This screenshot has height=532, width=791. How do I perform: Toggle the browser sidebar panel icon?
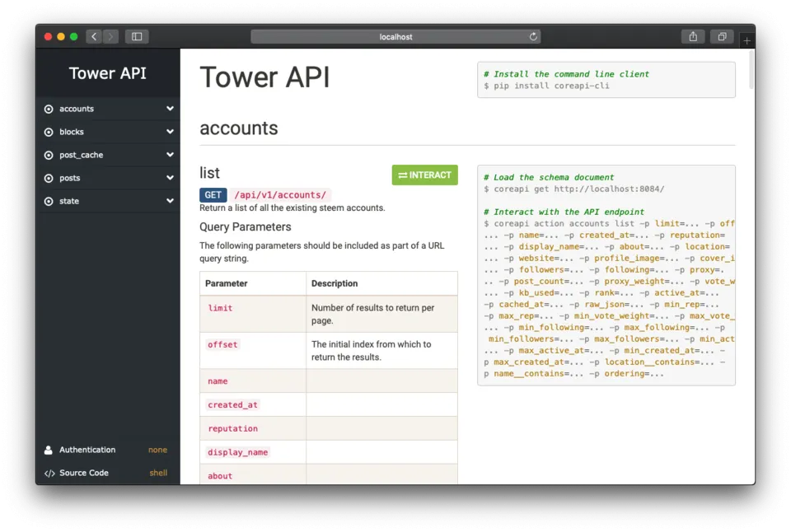point(137,36)
